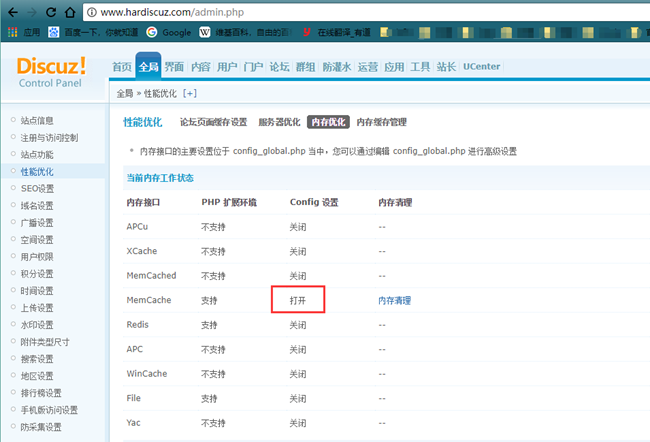The image size is (650, 442).
Task: Open the 内容 top menu
Action: click(201, 67)
